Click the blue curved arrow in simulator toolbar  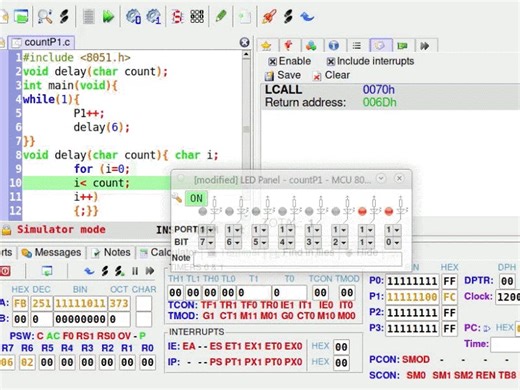(89, 271)
